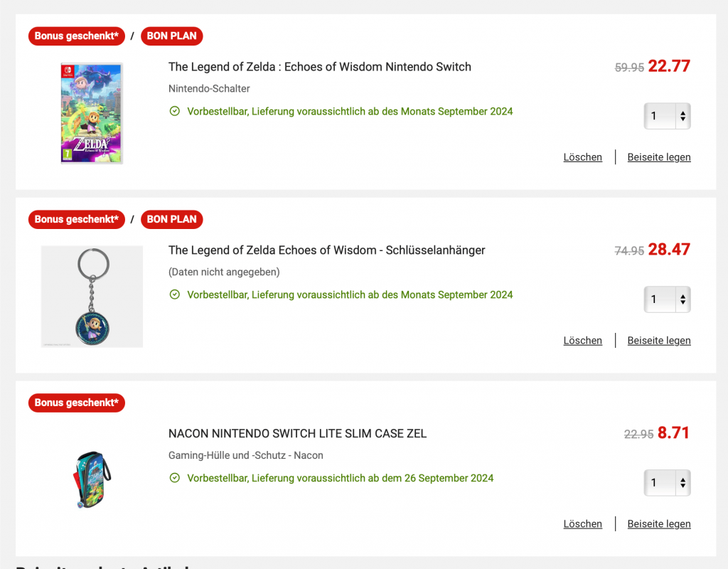Open quantity dropdown for Zelda Schlüsselanhänger
The width and height of the screenshot is (728, 569).
coord(667,299)
